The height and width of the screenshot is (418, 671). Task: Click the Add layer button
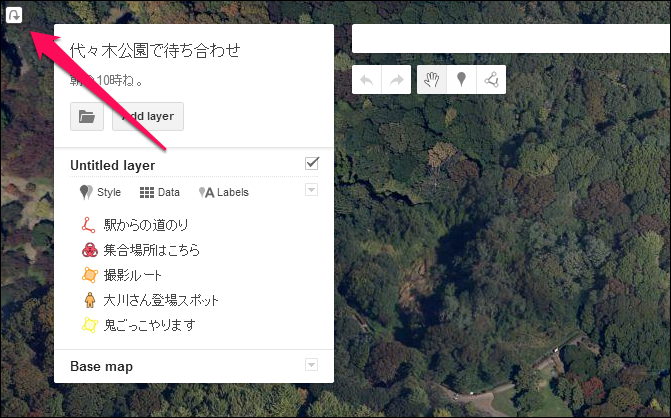coord(148,116)
